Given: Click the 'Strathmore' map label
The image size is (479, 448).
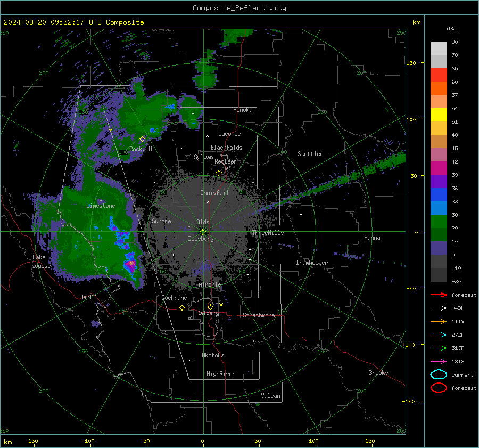Looking at the screenshot, I should click(259, 315).
